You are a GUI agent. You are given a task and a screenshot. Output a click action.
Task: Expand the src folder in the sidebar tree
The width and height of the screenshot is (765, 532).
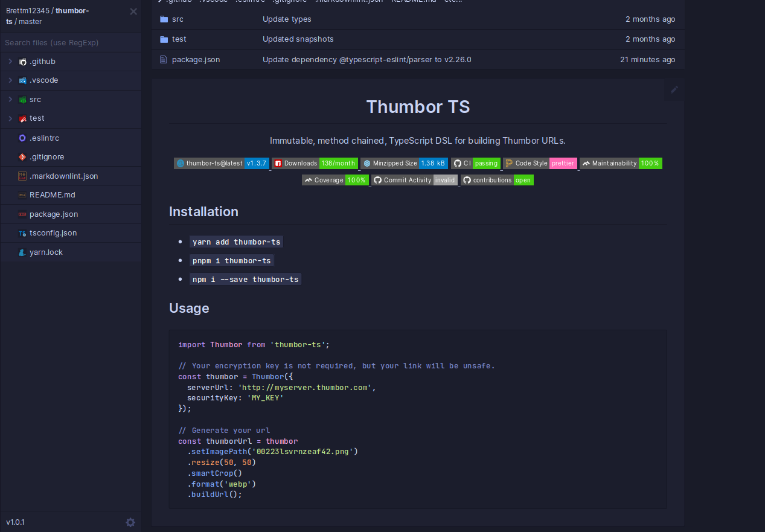click(x=10, y=99)
